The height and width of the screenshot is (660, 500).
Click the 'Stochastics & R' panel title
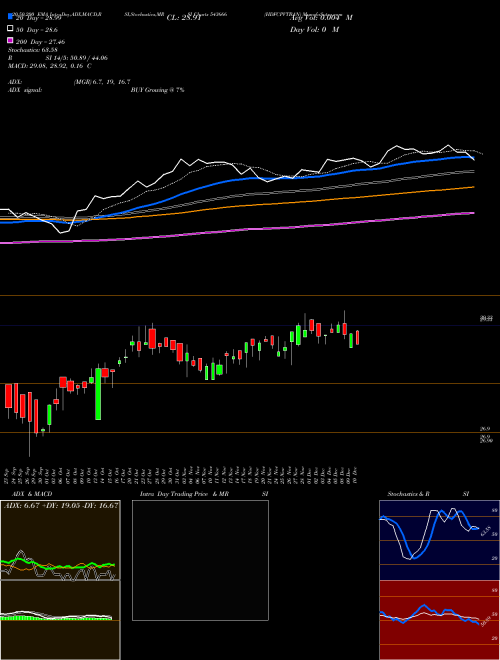point(409,494)
